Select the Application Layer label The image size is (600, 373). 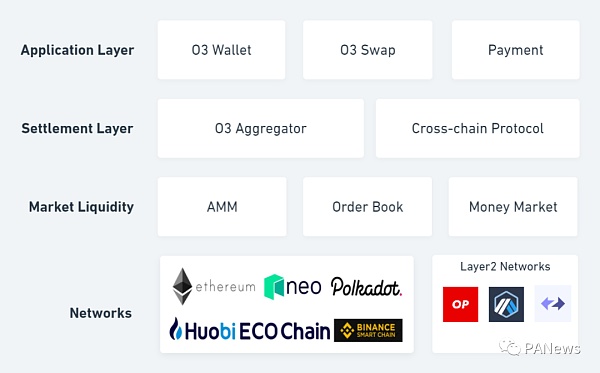coord(77,50)
